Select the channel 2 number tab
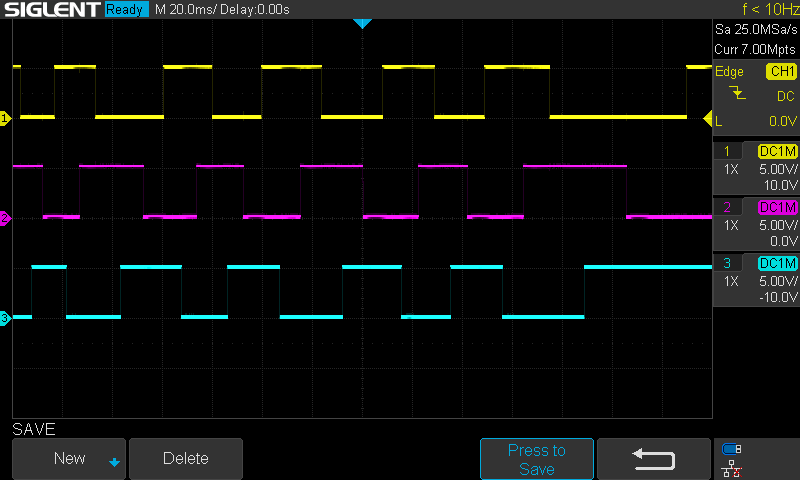The height and width of the screenshot is (480, 800). (x=727, y=207)
